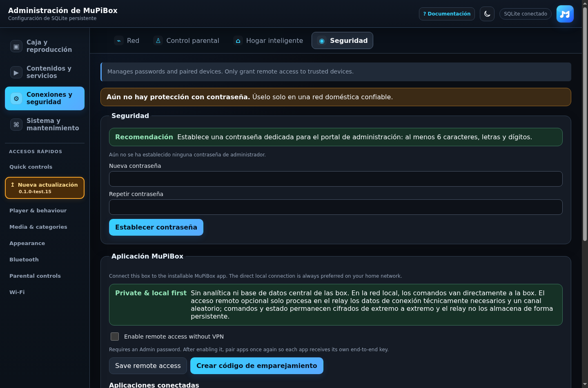Open Caja y reproducción section

point(45,46)
